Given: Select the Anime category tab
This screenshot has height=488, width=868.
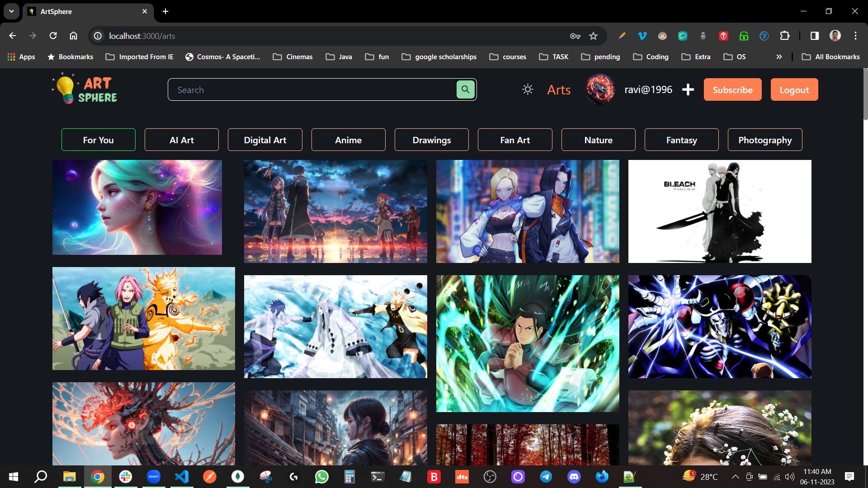Looking at the screenshot, I should pos(348,140).
